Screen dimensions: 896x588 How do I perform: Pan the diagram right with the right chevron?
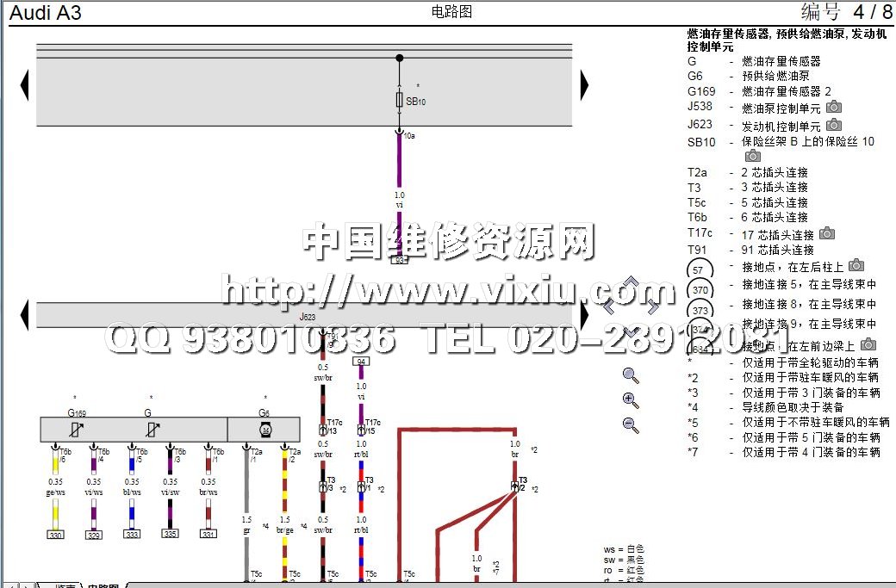point(653,306)
